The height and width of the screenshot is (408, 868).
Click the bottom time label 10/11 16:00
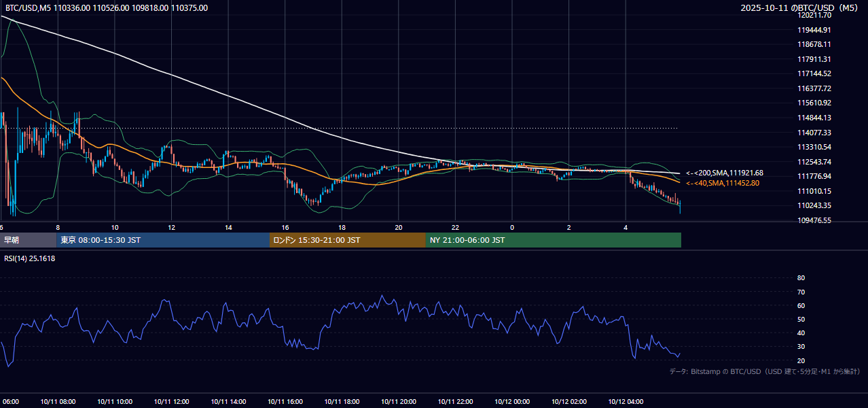[x=285, y=402]
